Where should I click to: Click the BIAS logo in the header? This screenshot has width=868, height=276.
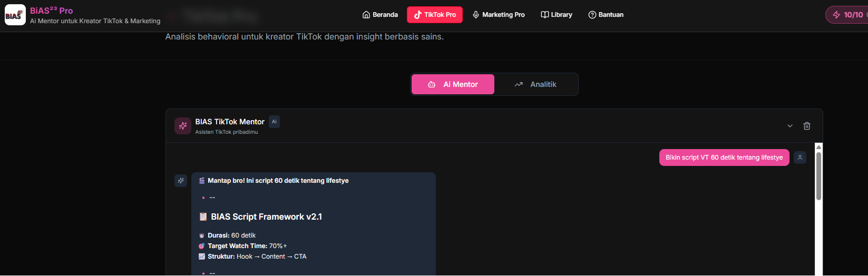(x=15, y=15)
